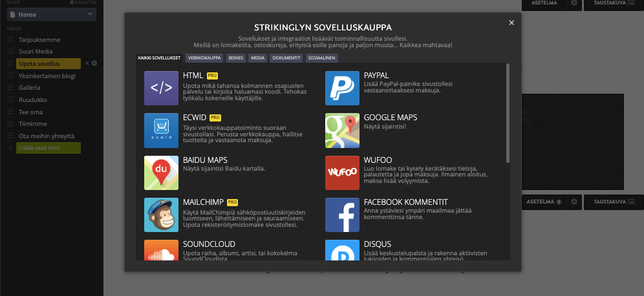This screenshot has width=644, height=296.
Task: Go to Ota meihin yhteyttä section
Action: tap(47, 136)
